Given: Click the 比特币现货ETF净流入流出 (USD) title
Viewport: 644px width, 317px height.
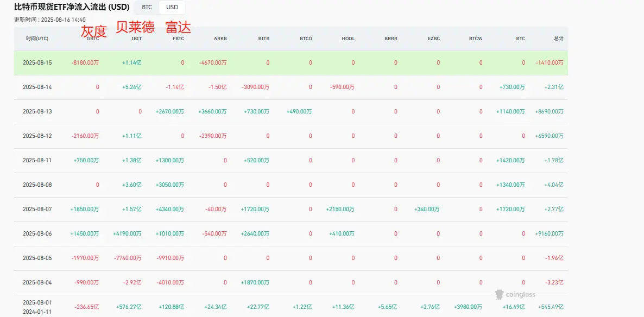Looking at the screenshot, I should [72, 7].
